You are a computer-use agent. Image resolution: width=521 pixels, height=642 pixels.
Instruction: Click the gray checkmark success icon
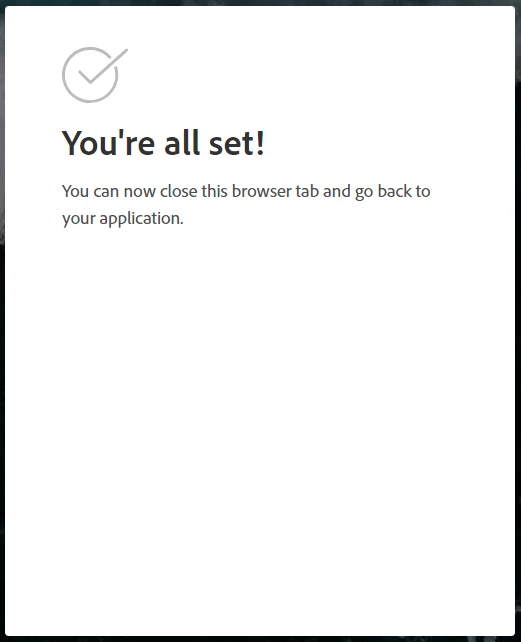[94, 75]
